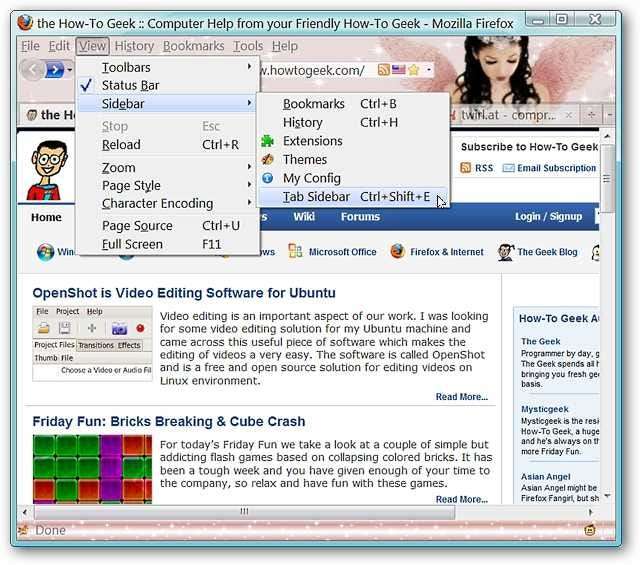Viewport: 640px width, 565px height.
Task: Click the Extensions puzzle piece icon
Action: click(267, 141)
